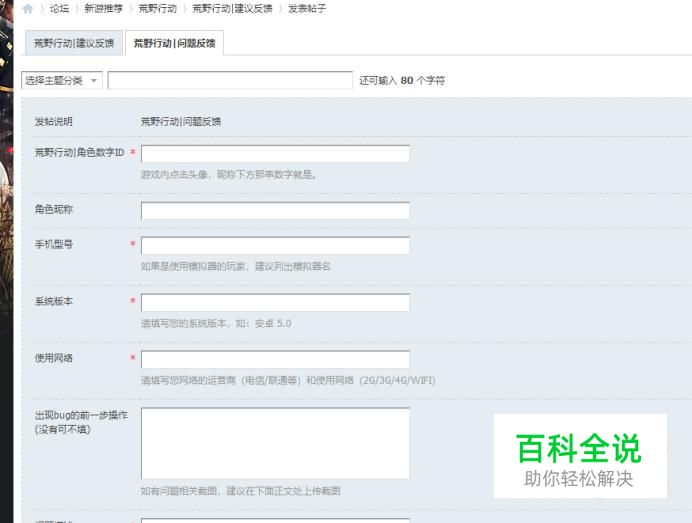Open the 荒野行动 breadcrumb link
692x523 pixels.
(x=158, y=8)
